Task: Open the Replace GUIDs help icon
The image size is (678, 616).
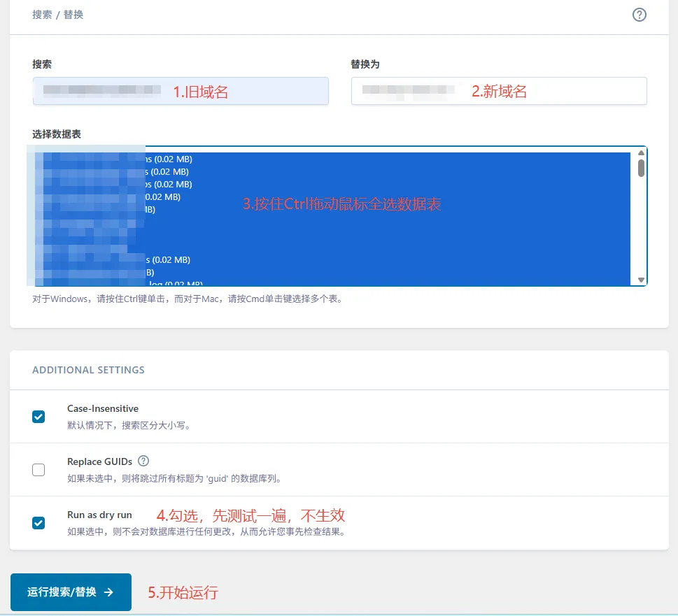Action: tap(143, 461)
